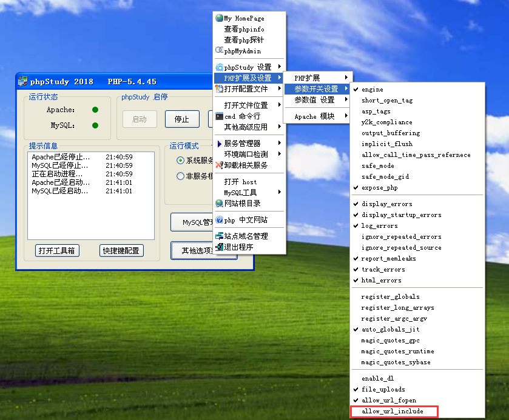Toggle display_errors in the parameter list
The image size is (509, 420).
(x=417, y=204)
